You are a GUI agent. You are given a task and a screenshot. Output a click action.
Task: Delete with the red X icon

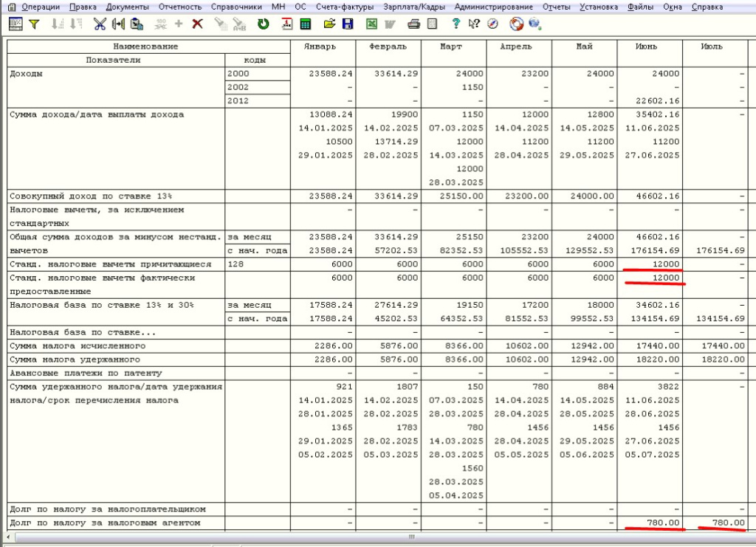click(197, 24)
